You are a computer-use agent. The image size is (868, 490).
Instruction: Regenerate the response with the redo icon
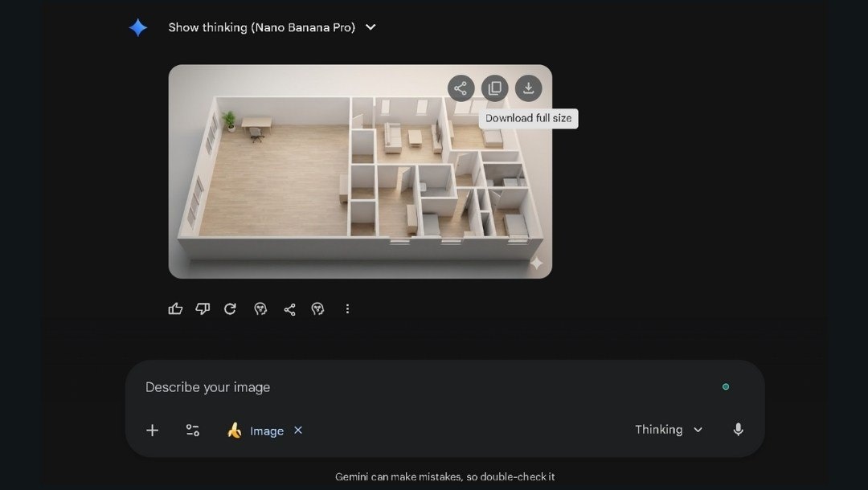pos(231,308)
